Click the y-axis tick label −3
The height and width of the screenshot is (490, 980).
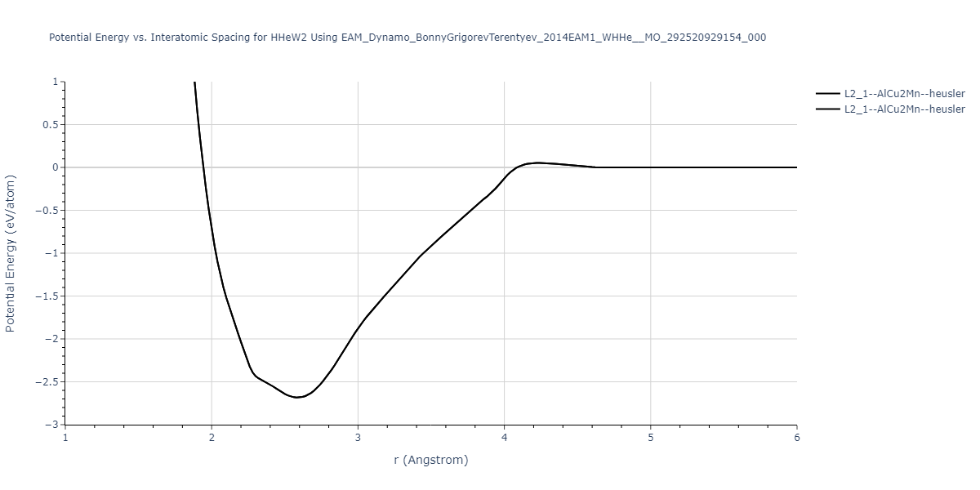51,425
